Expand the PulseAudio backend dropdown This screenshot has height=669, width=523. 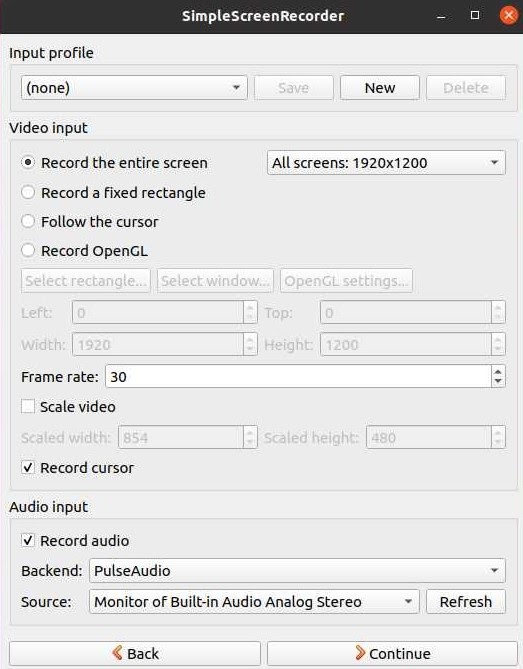[297, 570]
